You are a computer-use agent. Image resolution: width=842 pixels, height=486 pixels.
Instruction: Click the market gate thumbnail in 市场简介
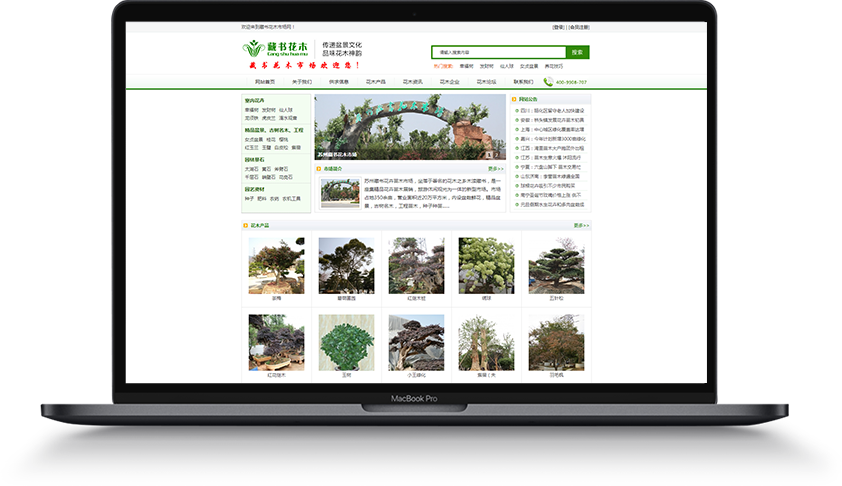340,193
